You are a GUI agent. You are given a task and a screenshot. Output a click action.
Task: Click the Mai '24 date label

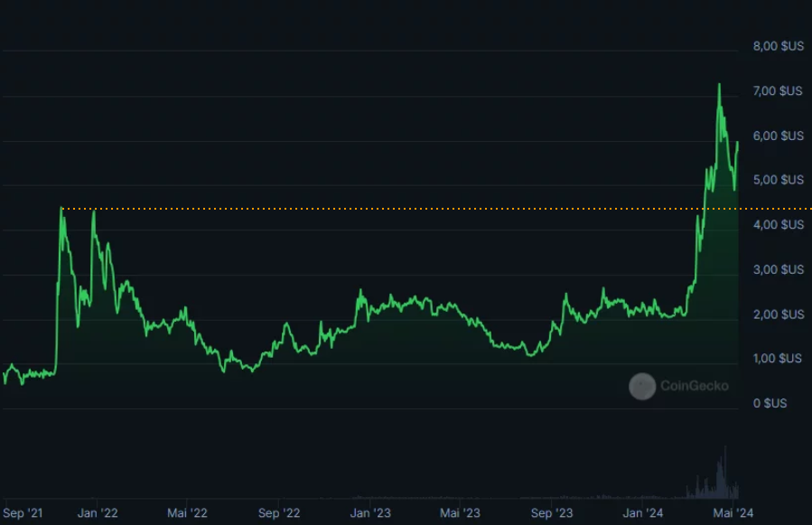click(733, 513)
